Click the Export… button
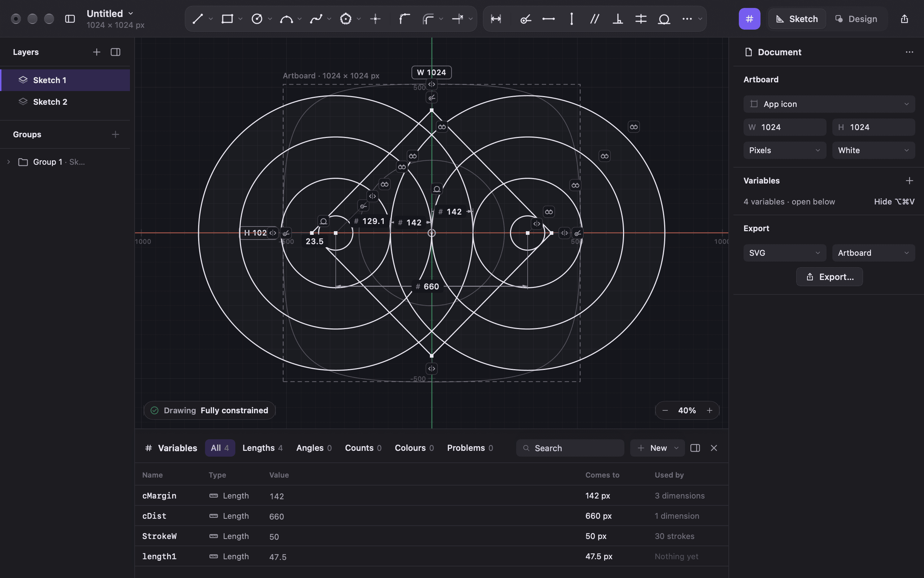924x578 pixels. [x=829, y=277]
